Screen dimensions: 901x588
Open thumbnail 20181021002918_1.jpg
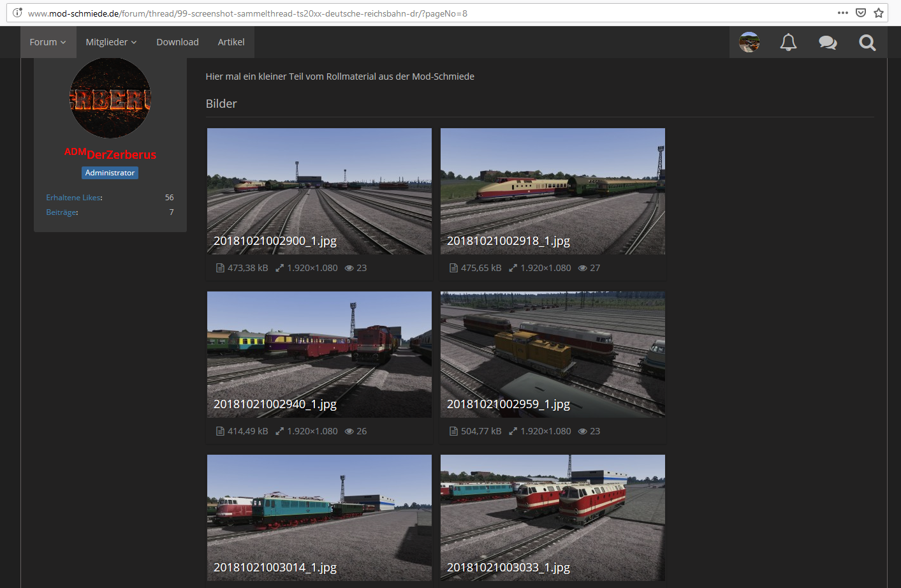[553, 191]
